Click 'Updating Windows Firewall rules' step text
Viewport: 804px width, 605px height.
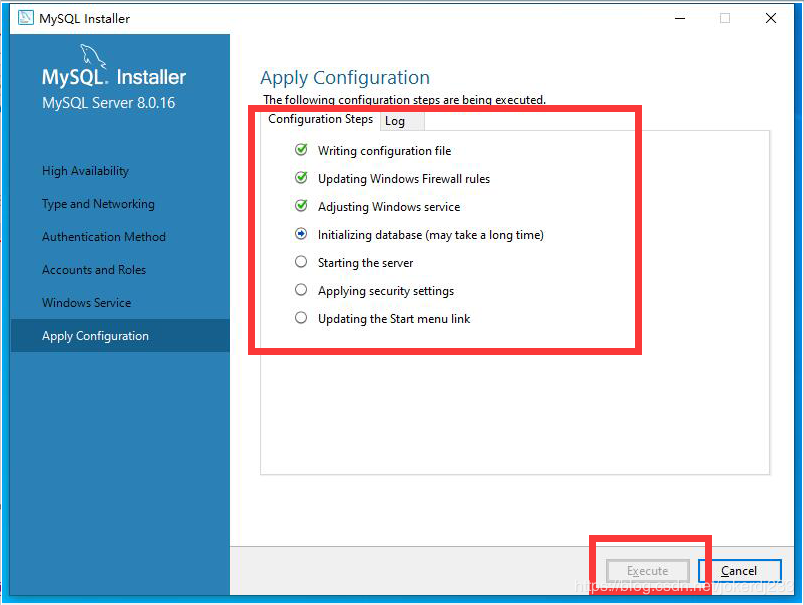[404, 179]
